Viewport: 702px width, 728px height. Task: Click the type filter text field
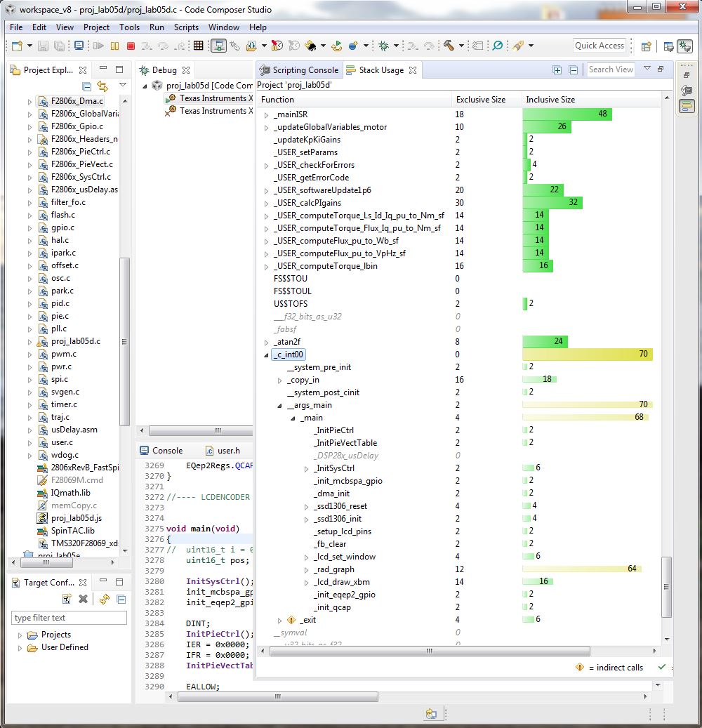point(69,618)
